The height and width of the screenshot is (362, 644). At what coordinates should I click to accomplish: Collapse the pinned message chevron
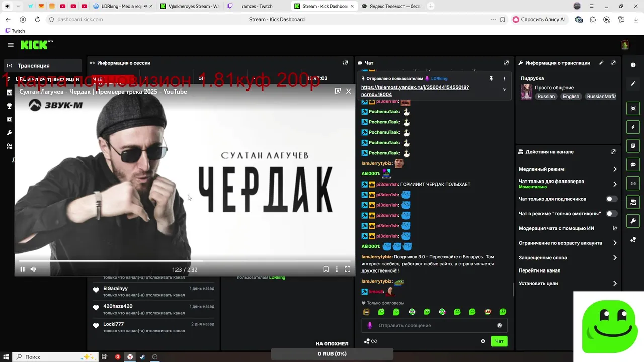504,89
